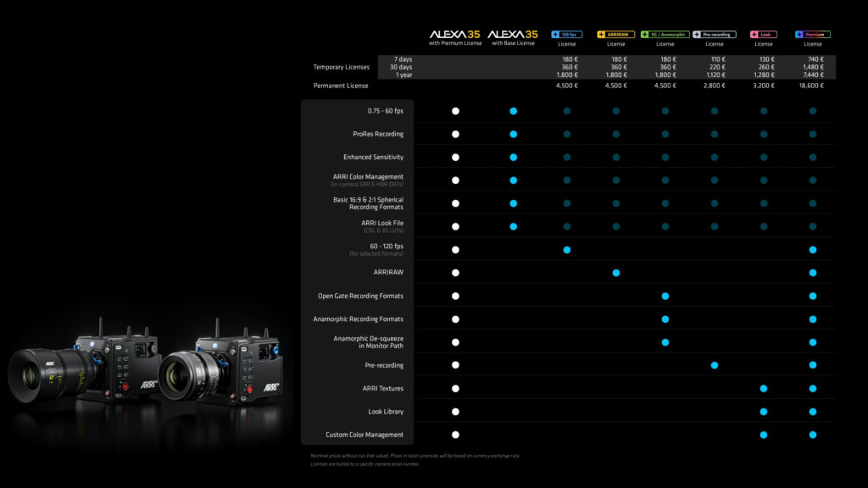The image size is (868, 488).
Task: Click the 'Anamorphic Recording Formats' label
Action: click(359, 319)
